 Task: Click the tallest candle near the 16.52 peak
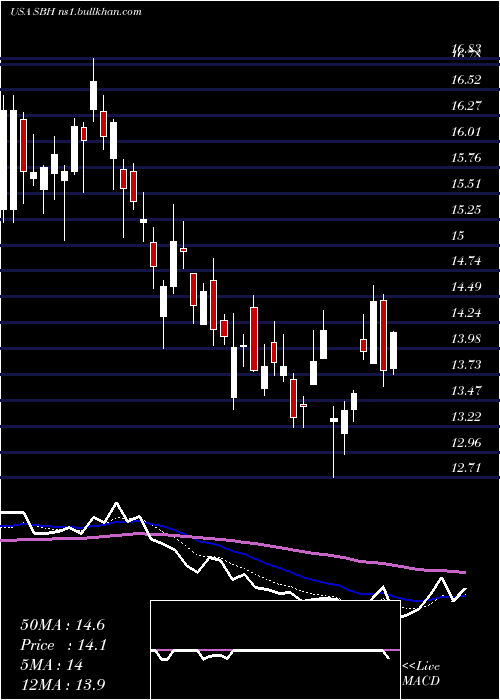click(93, 95)
